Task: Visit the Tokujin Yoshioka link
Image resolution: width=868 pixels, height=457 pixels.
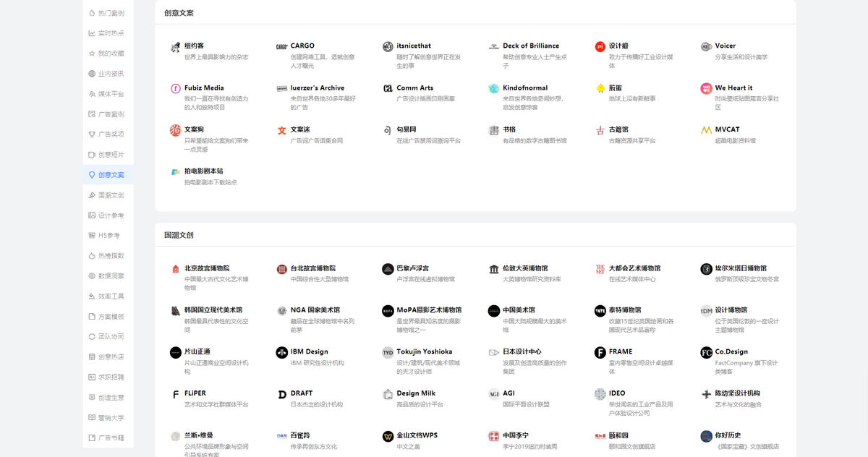Action: pos(425,353)
